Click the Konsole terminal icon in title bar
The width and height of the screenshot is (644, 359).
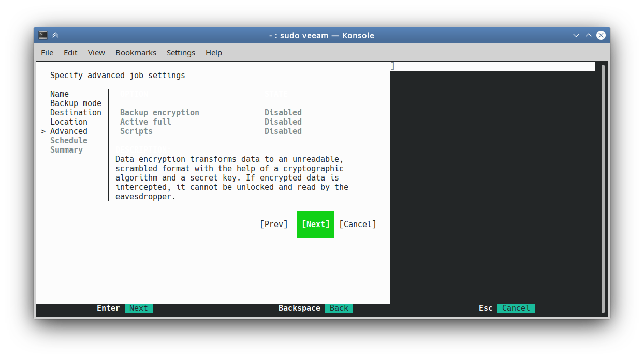tap(43, 35)
